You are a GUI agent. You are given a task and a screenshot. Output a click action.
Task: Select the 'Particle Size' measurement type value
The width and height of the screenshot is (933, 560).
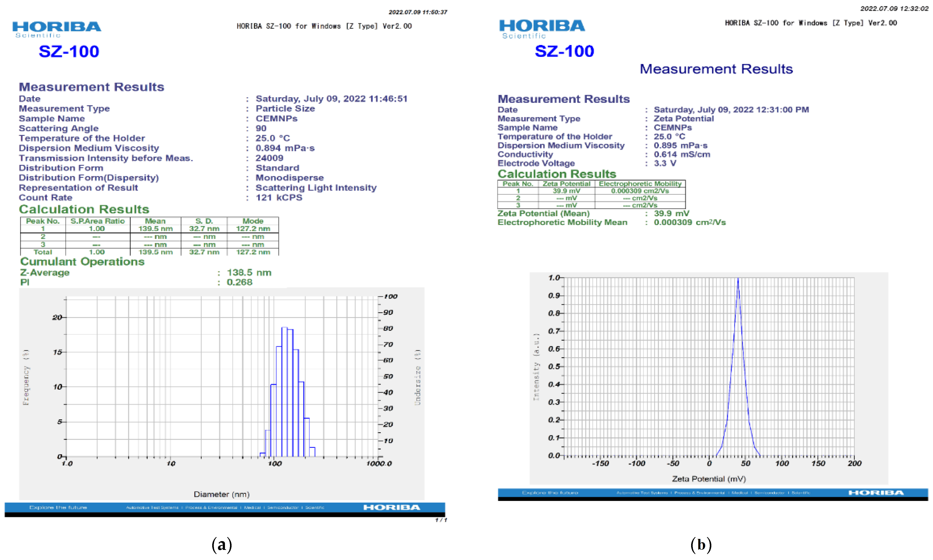point(285,109)
